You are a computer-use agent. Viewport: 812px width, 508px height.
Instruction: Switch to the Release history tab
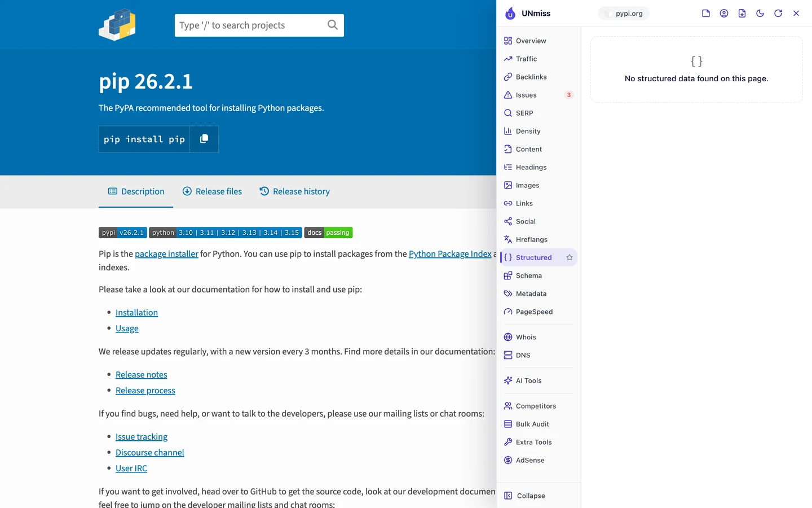tap(294, 191)
